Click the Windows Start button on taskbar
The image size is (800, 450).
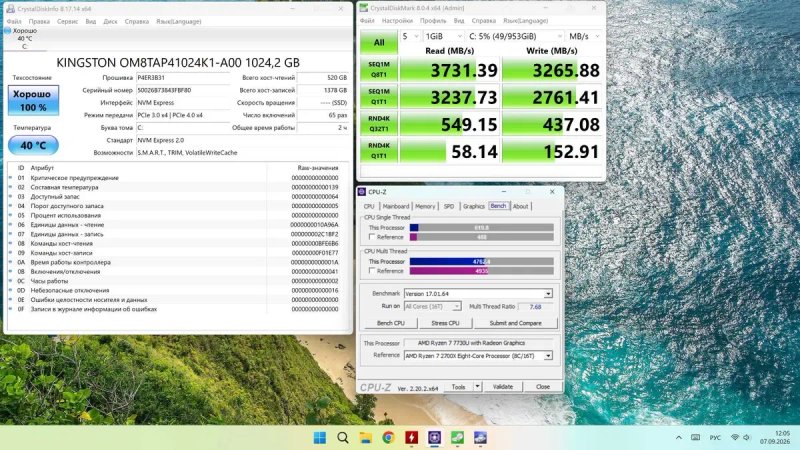pyautogui.click(x=320, y=437)
